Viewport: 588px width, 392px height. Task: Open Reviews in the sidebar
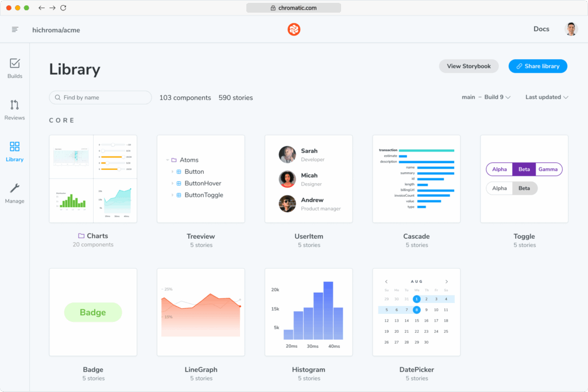(x=14, y=110)
